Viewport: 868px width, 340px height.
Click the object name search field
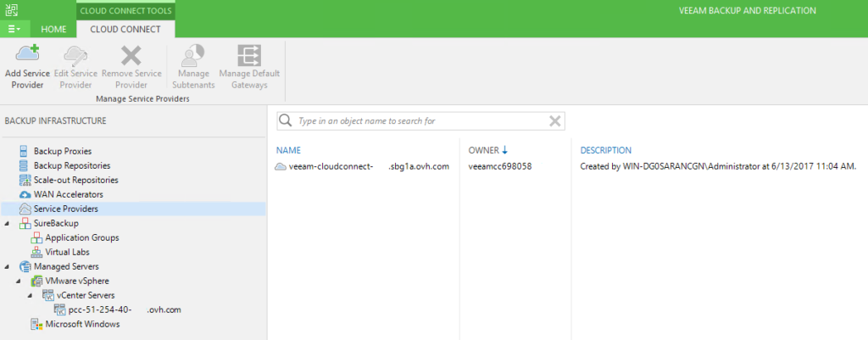coord(420,120)
